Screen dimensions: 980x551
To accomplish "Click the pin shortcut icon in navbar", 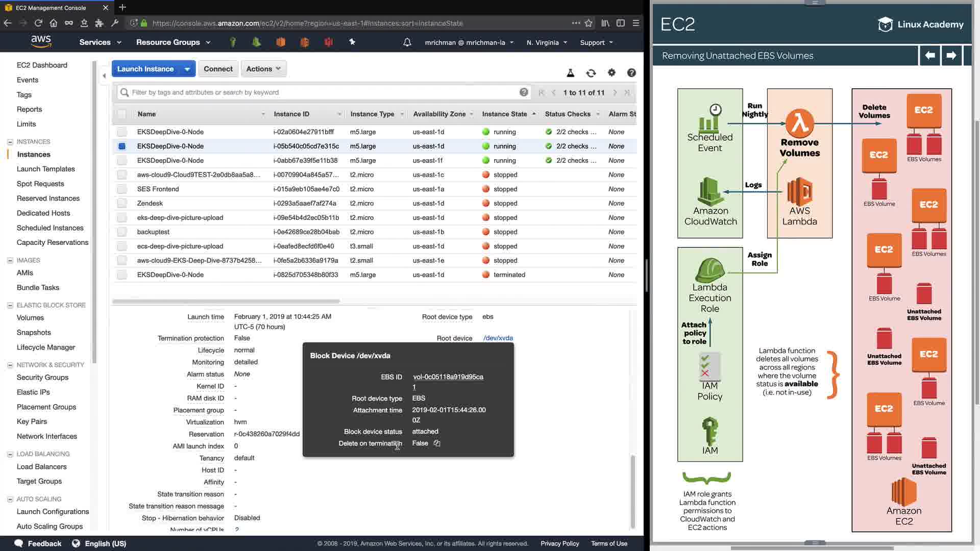I will [352, 42].
